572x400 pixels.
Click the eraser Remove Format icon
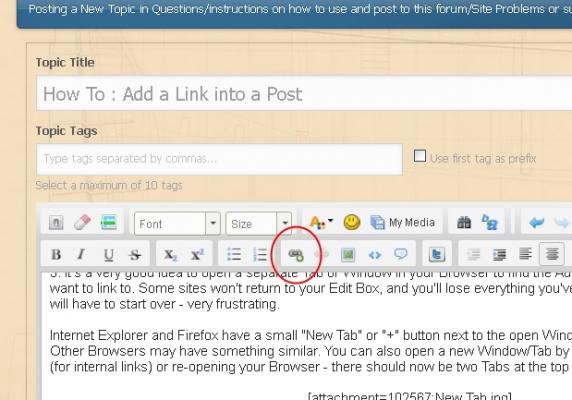[82, 222]
